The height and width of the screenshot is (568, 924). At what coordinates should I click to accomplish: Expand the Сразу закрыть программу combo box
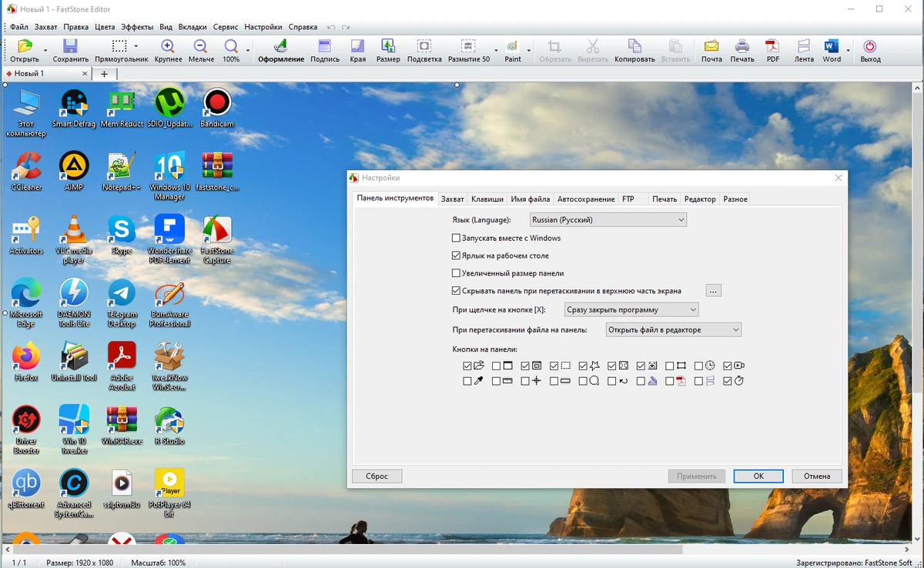(631, 310)
